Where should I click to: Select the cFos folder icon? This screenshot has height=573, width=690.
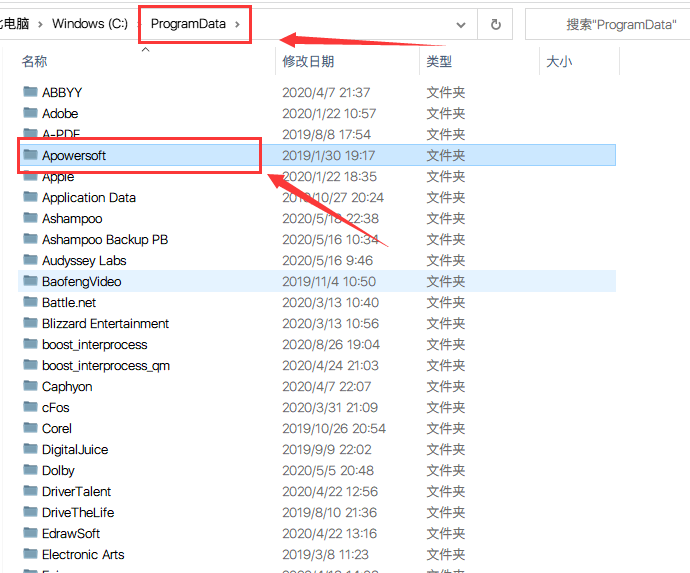[x=30, y=407]
